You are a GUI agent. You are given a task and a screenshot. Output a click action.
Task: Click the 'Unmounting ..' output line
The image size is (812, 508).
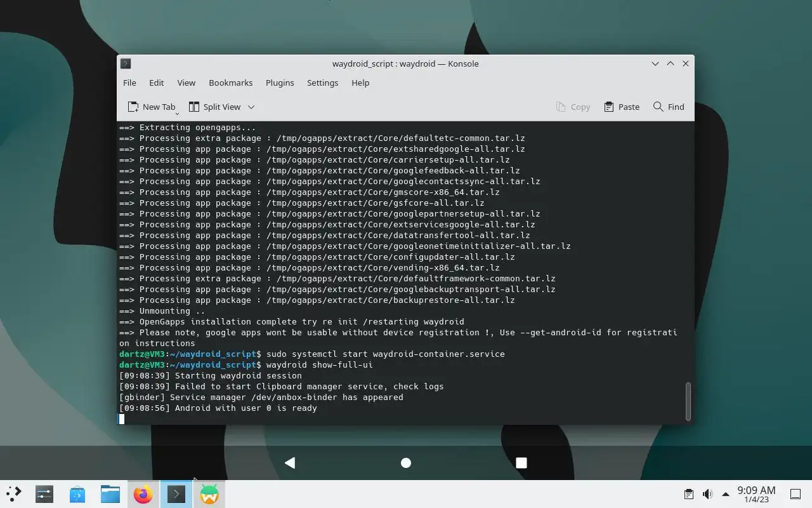(x=162, y=311)
